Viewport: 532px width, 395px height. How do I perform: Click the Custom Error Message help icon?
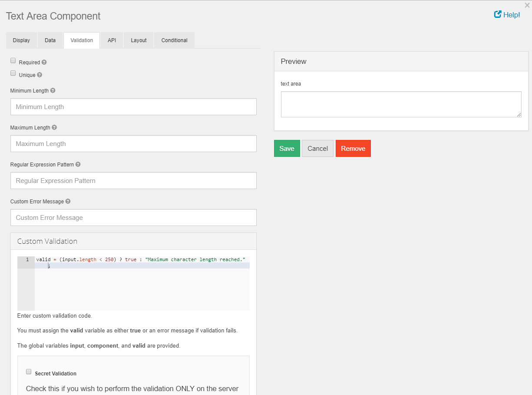(68, 202)
